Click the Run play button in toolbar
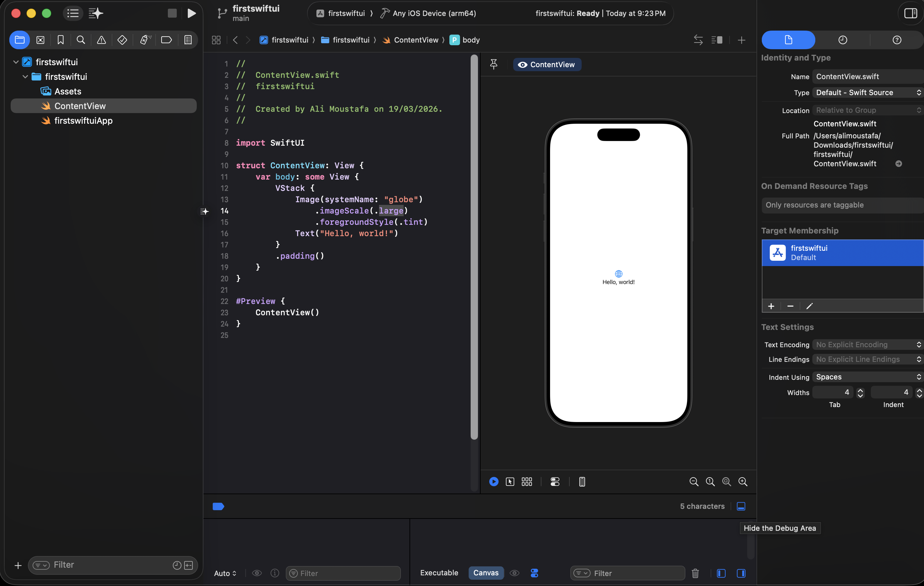 click(x=191, y=13)
